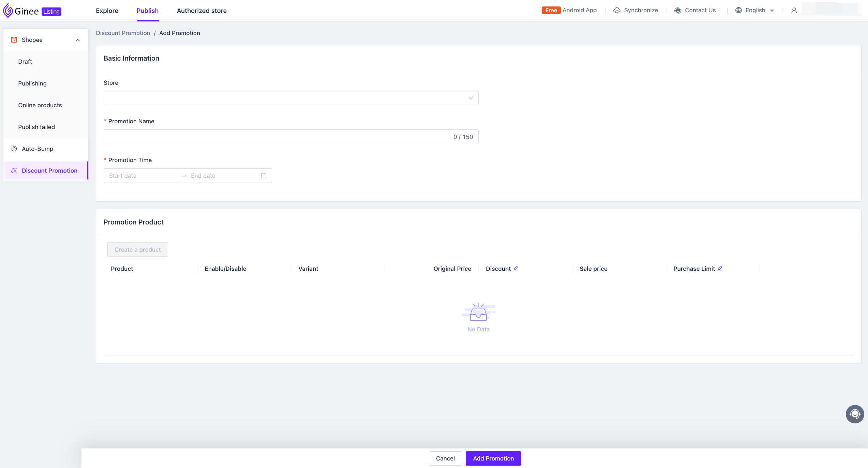This screenshot has width=868, height=468.
Task: Click the Auto-Bump clock icon
Action: pyautogui.click(x=14, y=149)
